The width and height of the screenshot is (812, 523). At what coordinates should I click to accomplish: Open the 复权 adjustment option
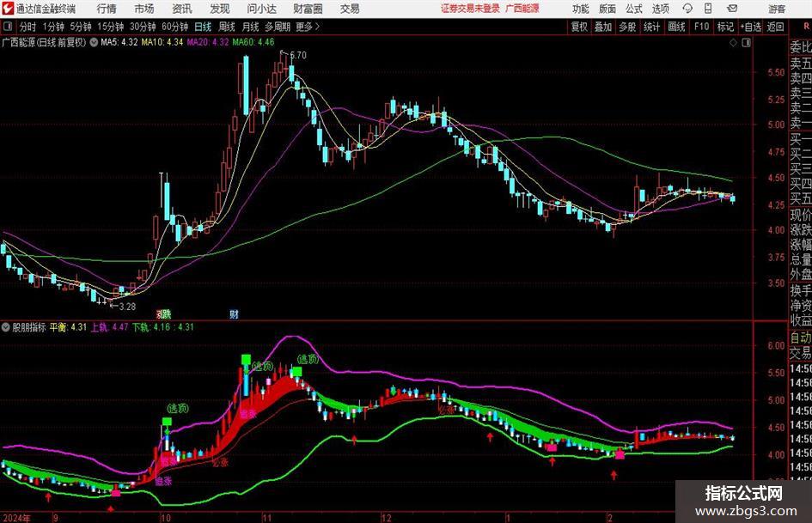point(579,27)
